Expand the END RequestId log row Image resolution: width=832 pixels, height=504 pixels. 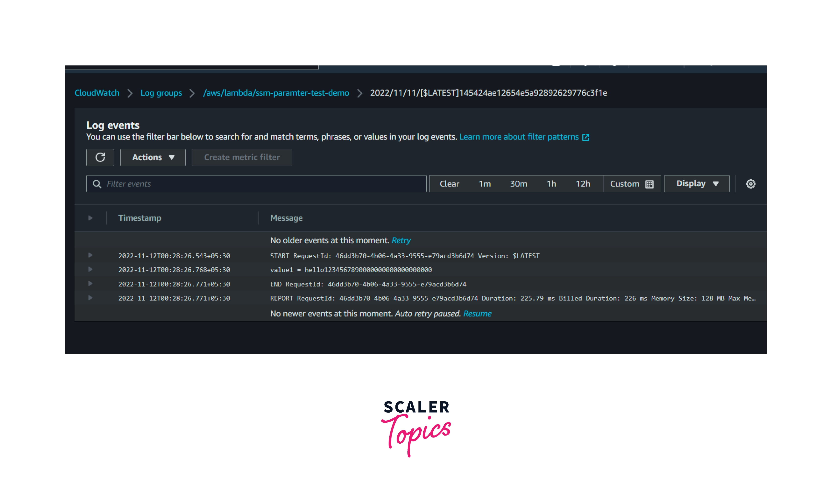coord(90,284)
